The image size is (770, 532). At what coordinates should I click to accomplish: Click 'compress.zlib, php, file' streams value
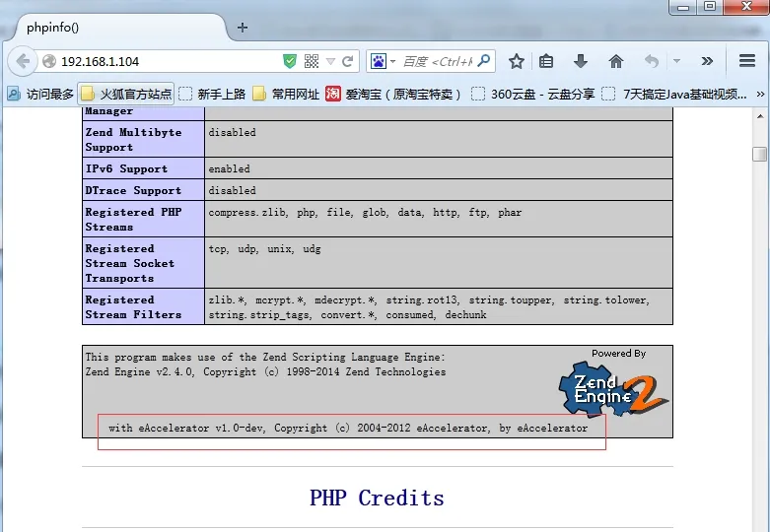point(365,212)
